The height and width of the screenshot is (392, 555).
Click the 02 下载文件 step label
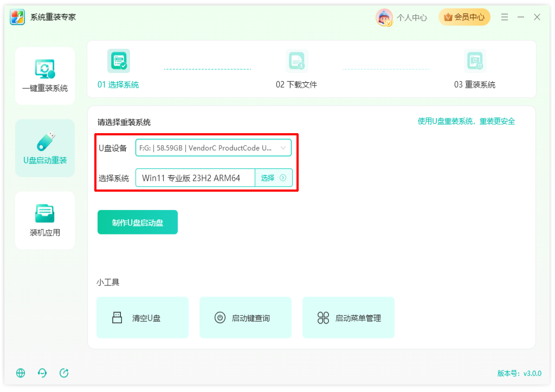coord(296,85)
